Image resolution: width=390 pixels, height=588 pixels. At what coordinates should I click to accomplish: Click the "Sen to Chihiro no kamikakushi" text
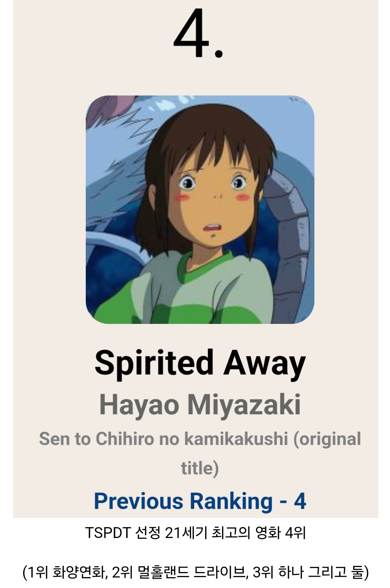coord(163,439)
